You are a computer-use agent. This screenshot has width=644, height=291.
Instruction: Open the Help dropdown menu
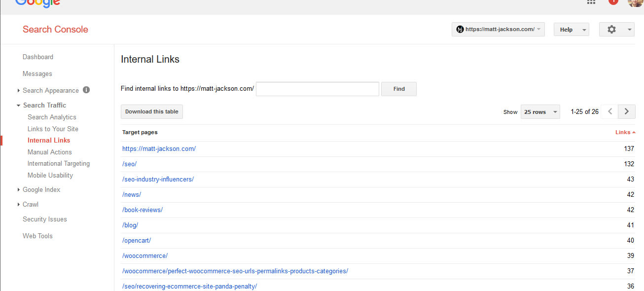[x=571, y=30]
